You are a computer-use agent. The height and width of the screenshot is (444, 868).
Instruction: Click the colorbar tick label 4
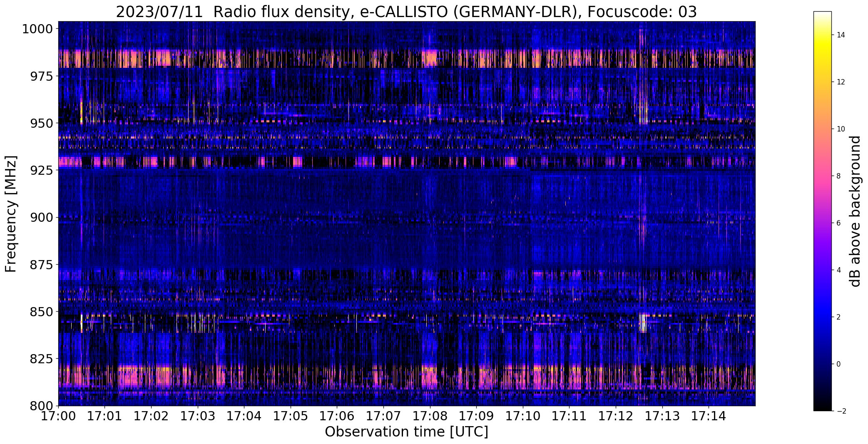coord(839,270)
